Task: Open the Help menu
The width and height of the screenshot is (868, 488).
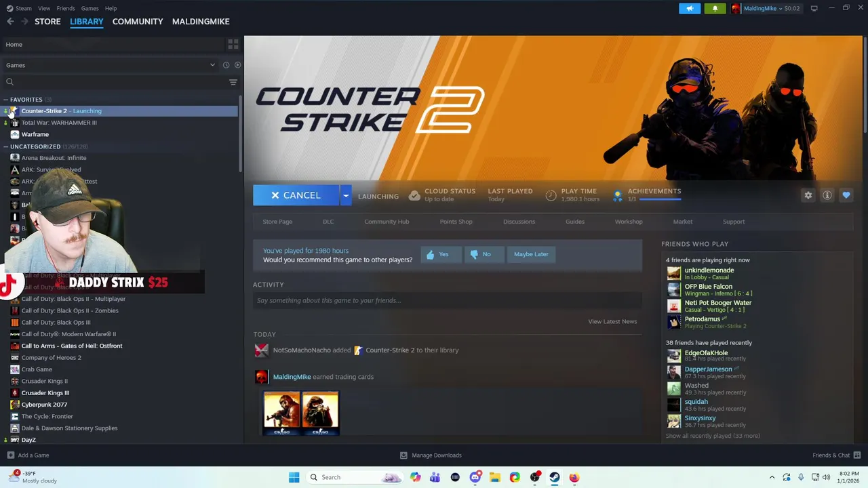Action: point(111,8)
